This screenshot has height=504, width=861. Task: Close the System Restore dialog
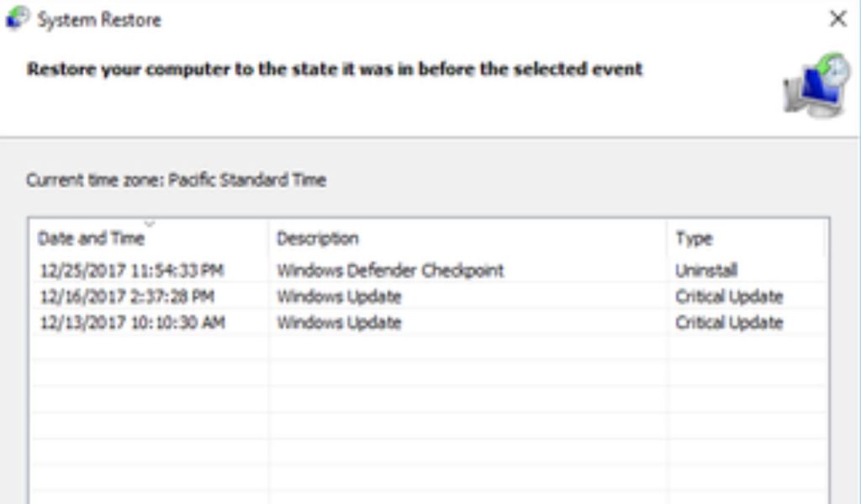(837, 18)
